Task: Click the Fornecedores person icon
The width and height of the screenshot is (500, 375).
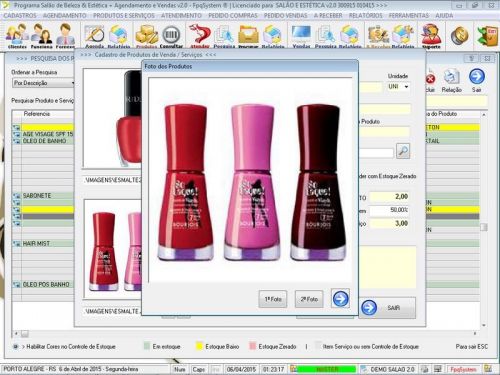Action: point(65,36)
